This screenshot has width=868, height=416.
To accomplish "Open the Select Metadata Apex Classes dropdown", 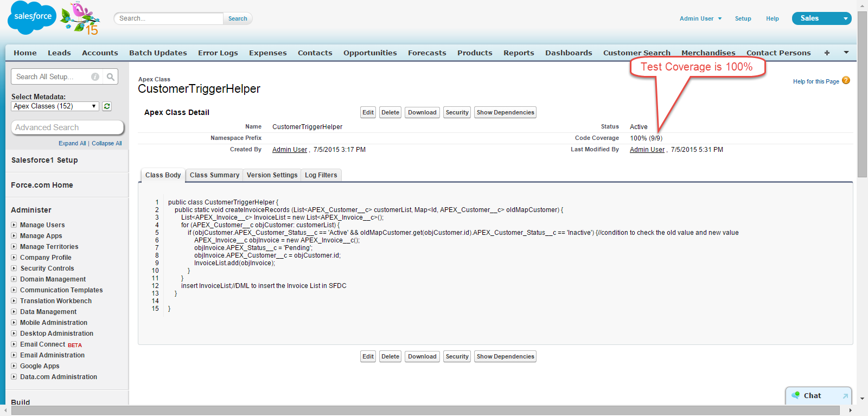I will 55,106.
